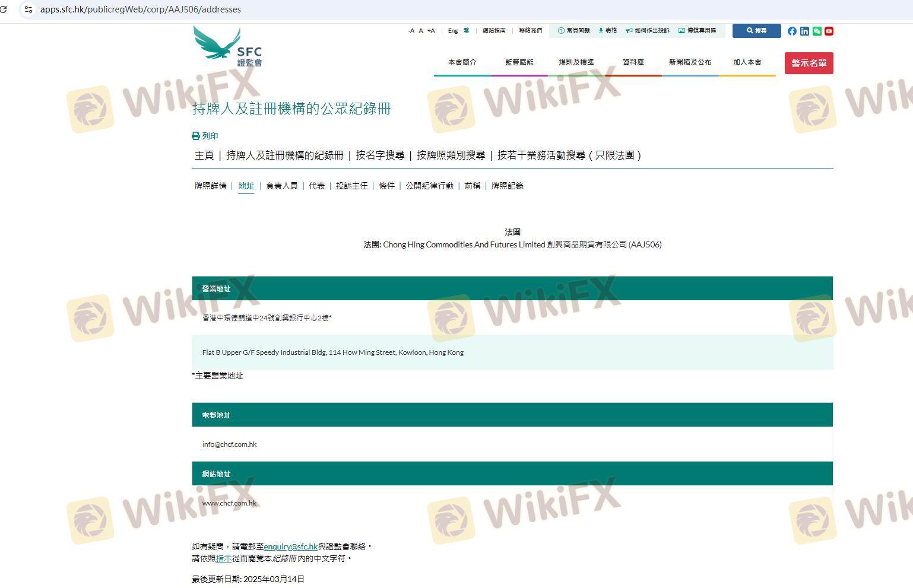The height and width of the screenshot is (588, 913).
Task: Open 資料庫 navigation menu
Action: 633,62
